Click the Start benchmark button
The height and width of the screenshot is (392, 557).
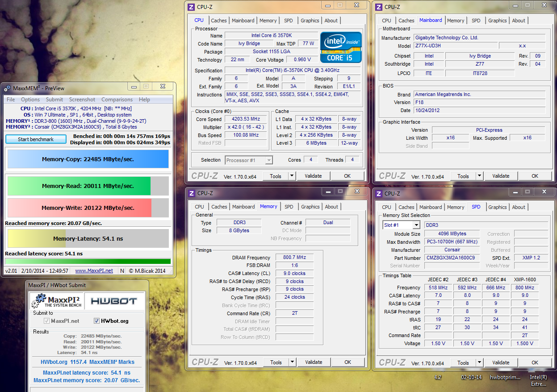point(36,139)
